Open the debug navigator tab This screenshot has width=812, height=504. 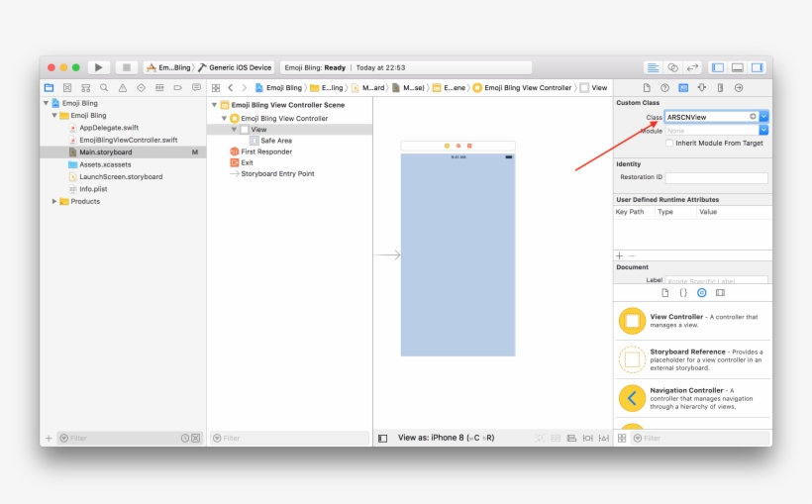[159, 87]
